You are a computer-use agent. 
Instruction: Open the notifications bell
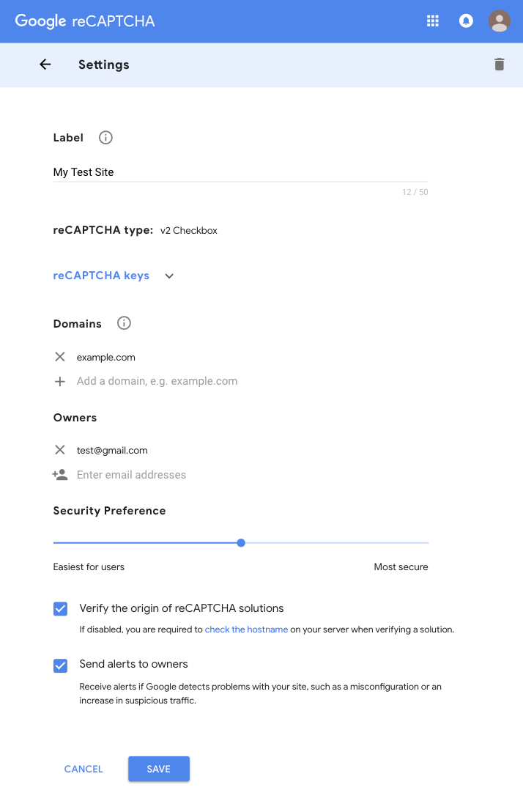[x=466, y=21]
